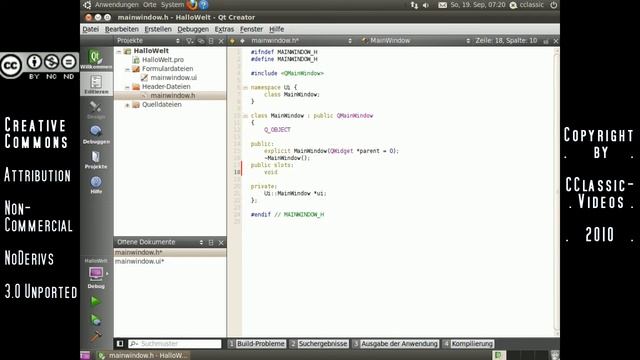Show the Suchergebnisse output pane
Screen dimensions: 640x360
tap(319, 344)
